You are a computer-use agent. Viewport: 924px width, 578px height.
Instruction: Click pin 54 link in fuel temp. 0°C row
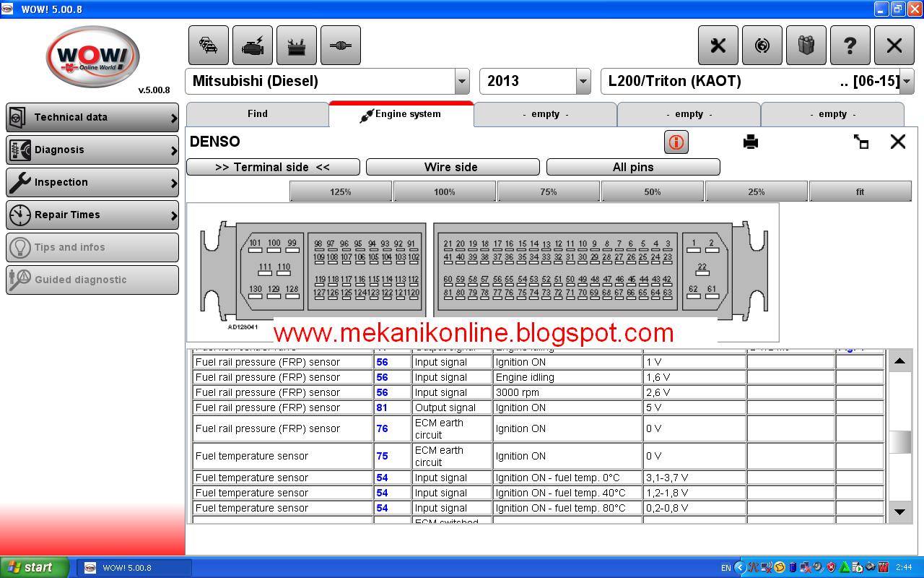[x=382, y=478]
